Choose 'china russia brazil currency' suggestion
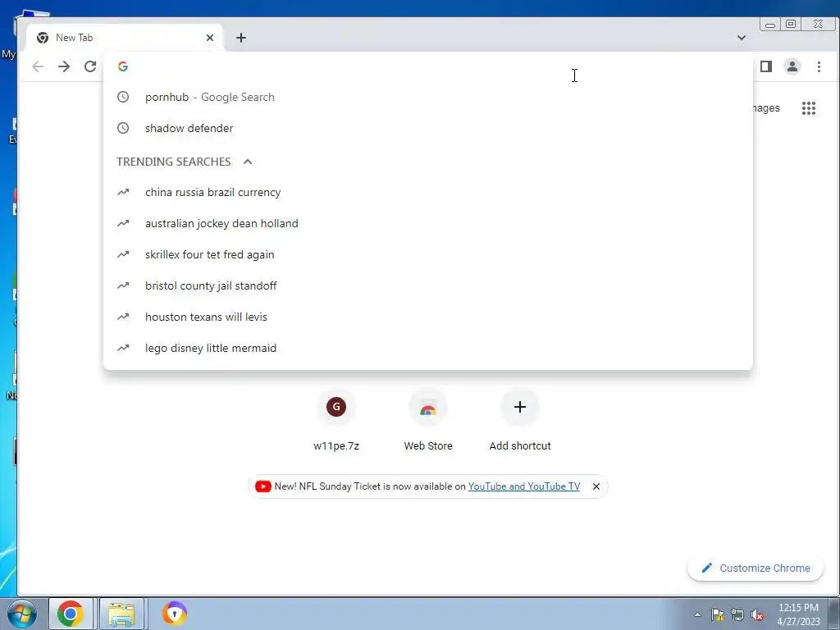The height and width of the screenshot is (630, 840). click(428, 192)
